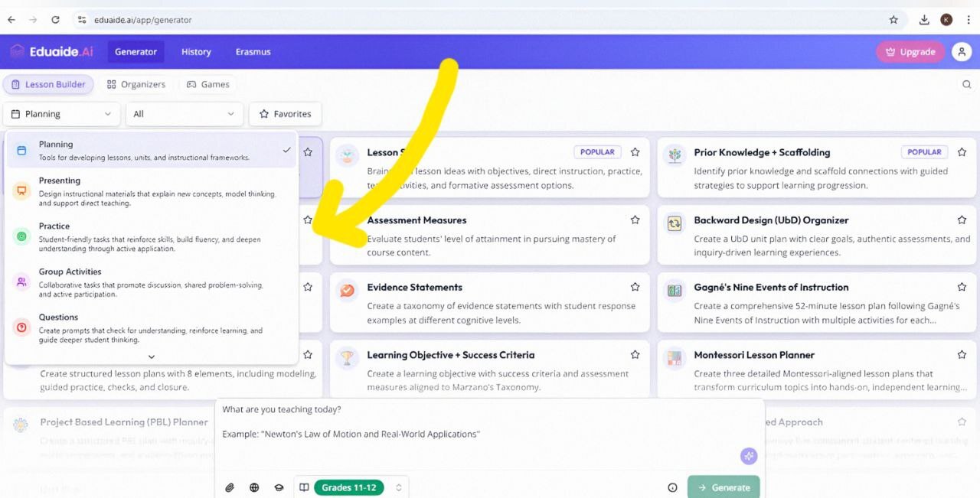Open search with the magnifier icon
980x498 pixels.
point(966,84)
